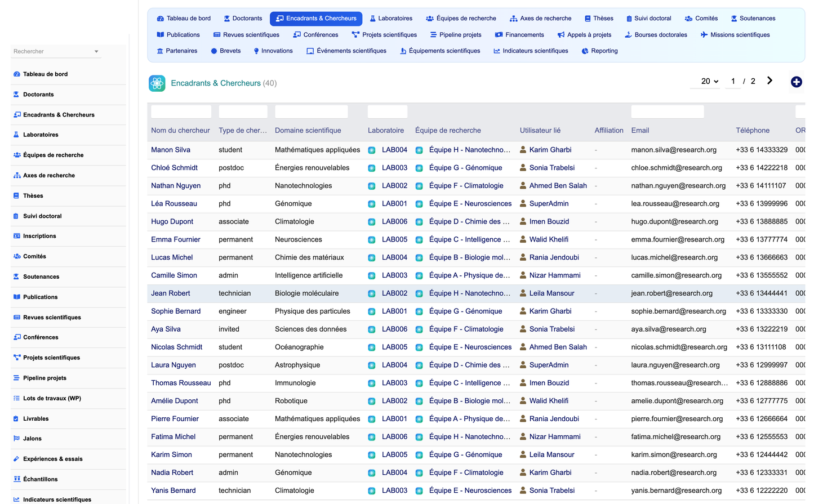
Task: Open Brevets top tab
Action: (x=225, y=51)
